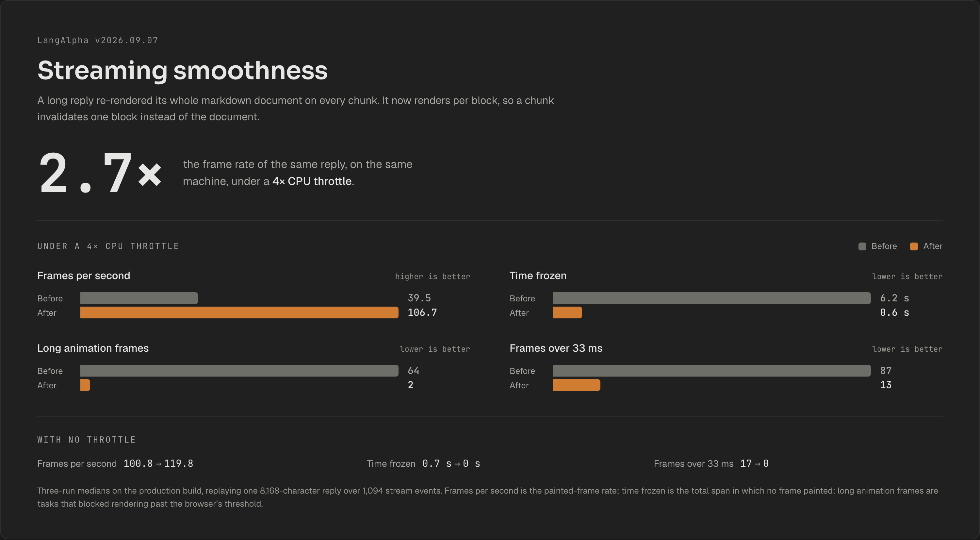980x540 pixels.
Task: Click the Time frozen chart title
Action: click(x=538, y=276)
